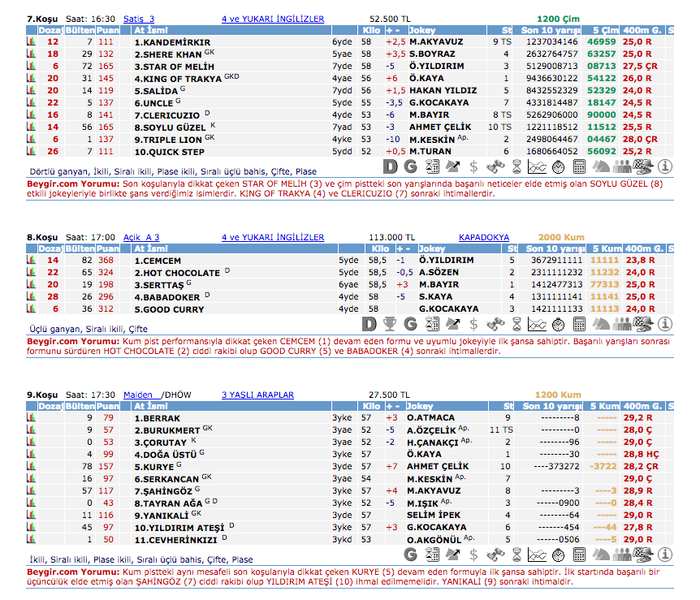
Task: Click the Açık A 3 link
Action: coord(140,237)
